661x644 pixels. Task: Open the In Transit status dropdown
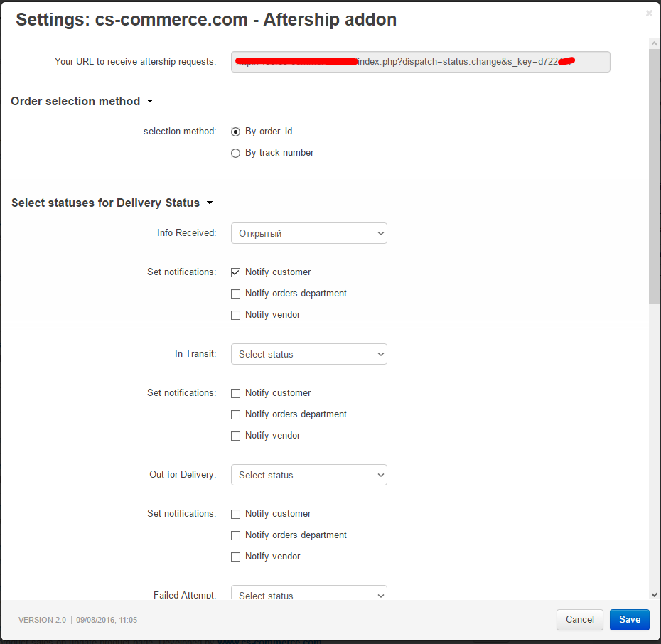tap(309, 354)
